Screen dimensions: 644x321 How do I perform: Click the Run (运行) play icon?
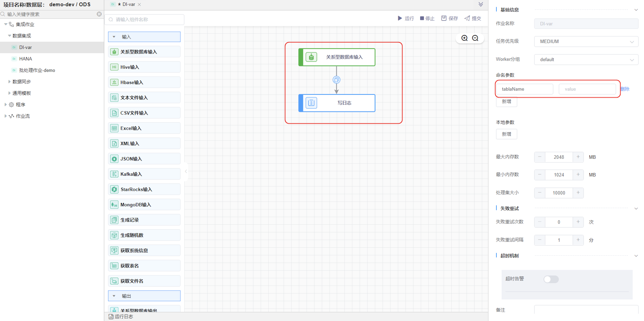(x=400, y=18)
